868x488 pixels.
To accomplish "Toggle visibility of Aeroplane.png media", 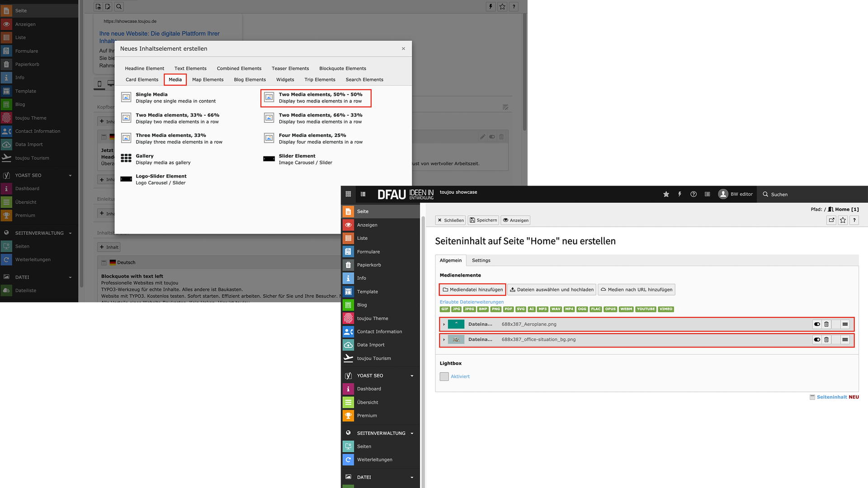I will click(817, 324).
